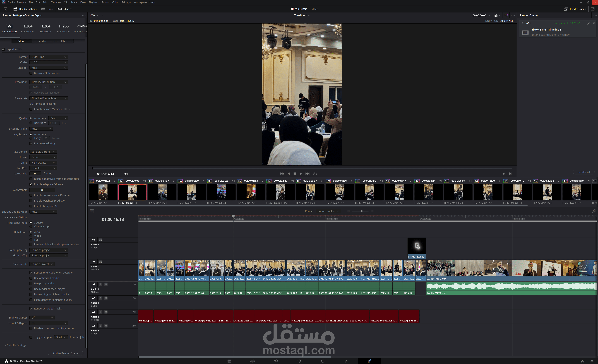Solo audio track A3
This screenshot has width=598, height=364.
click(x=100, y=312)
